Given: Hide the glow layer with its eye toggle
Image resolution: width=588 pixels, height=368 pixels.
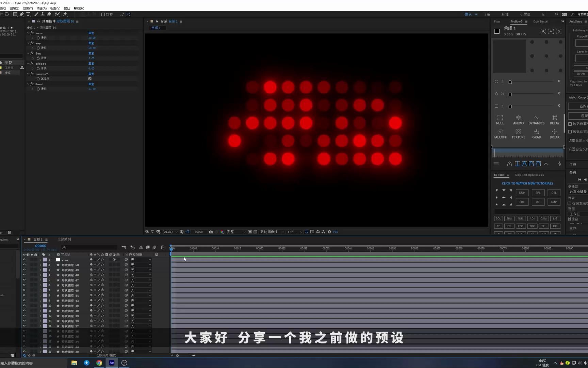Looking at the screenshot, I should [24, 260].
